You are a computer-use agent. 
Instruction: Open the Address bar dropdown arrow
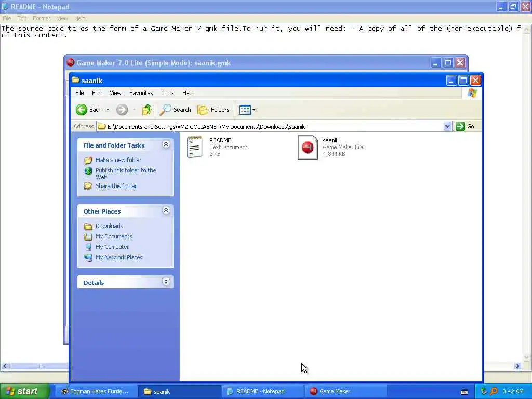[x=447, y=126]
